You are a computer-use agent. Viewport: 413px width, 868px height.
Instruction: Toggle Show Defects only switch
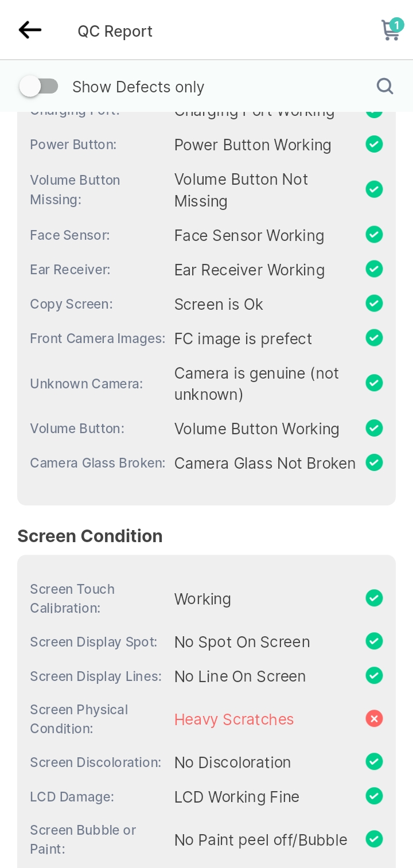click(x=39, y=87)
